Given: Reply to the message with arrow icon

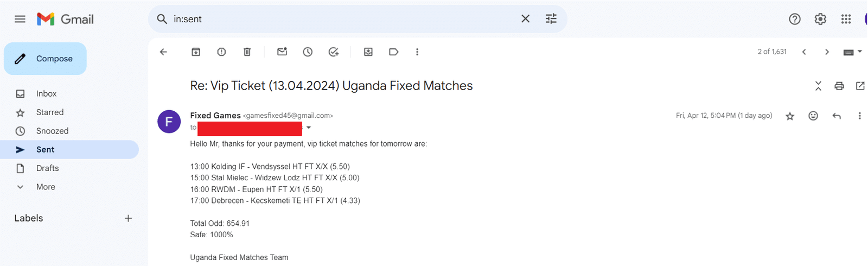Looking at the screenshot, I should coord(837,116).
